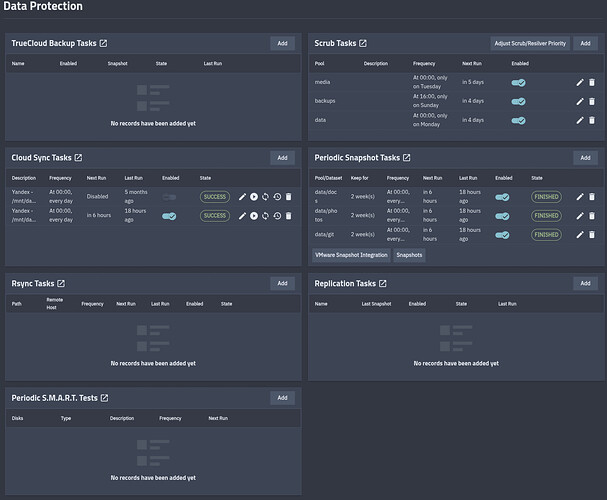Viewport: 607px width, 500px height.
Task: Disable the data pool scrub toggle
Action: [x=518, y=120]
